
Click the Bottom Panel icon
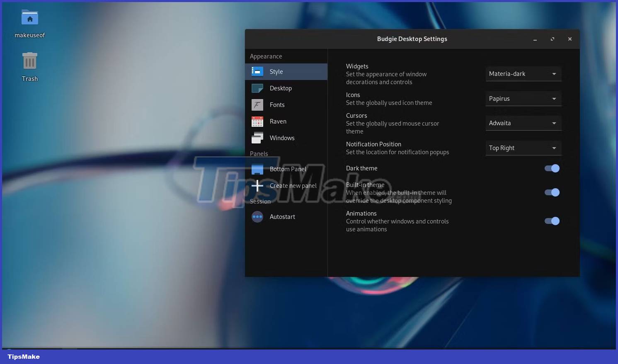pyautogui.click(x=257, y=169)
